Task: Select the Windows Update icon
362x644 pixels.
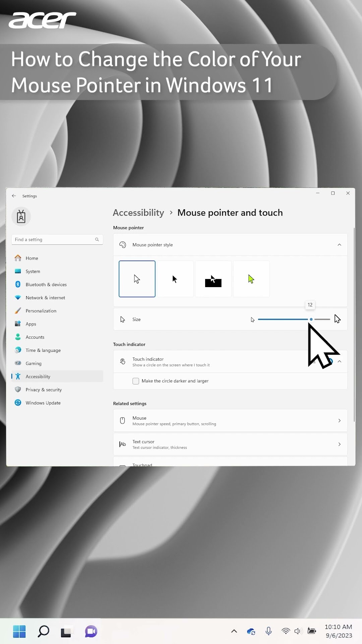Action: click(x=18, y=403)
